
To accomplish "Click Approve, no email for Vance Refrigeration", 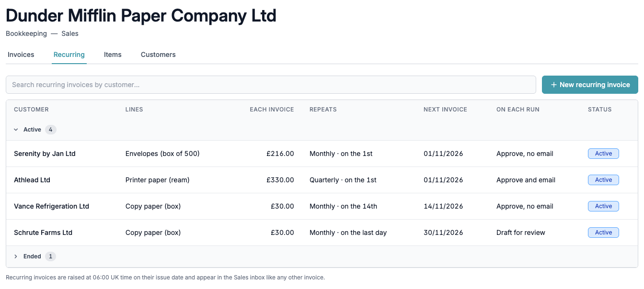I will pyautogui.click(x=525, y=206).
